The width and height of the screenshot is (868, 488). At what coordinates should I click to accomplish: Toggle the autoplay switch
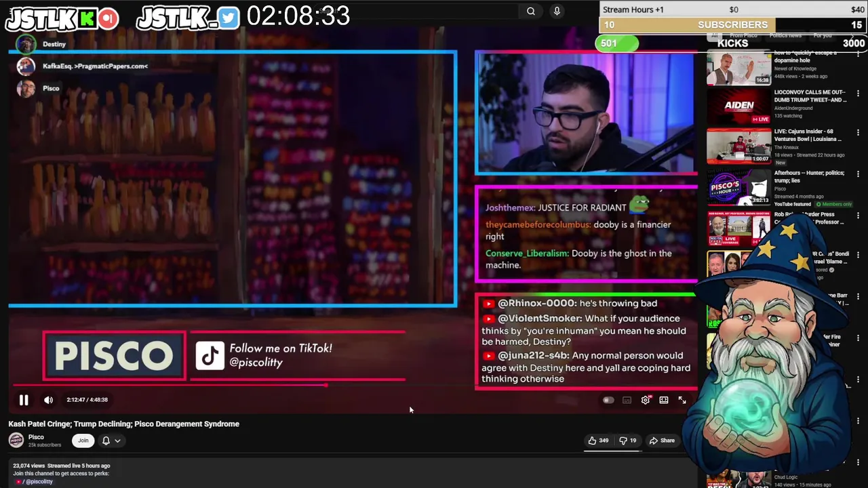coord(608,400)
